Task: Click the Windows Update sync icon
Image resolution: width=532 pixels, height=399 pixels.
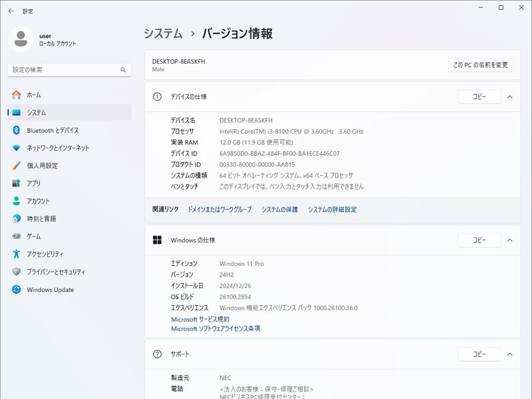Action: click(16, 289)
